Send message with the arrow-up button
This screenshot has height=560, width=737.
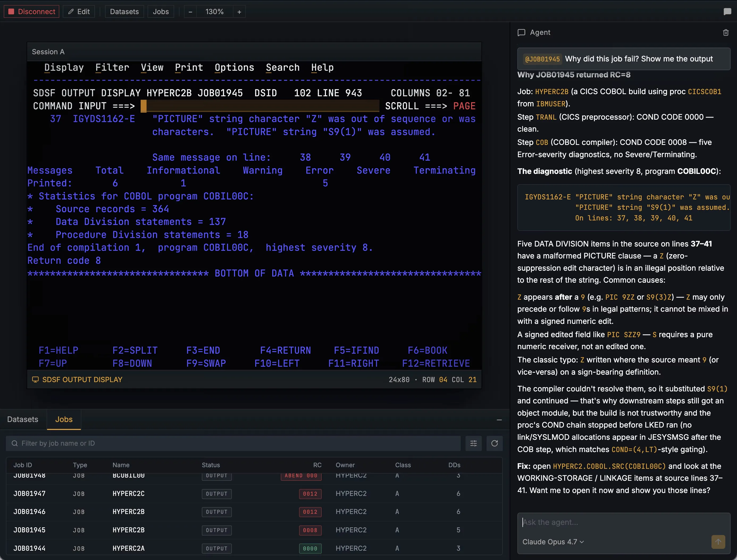point(718,542)
